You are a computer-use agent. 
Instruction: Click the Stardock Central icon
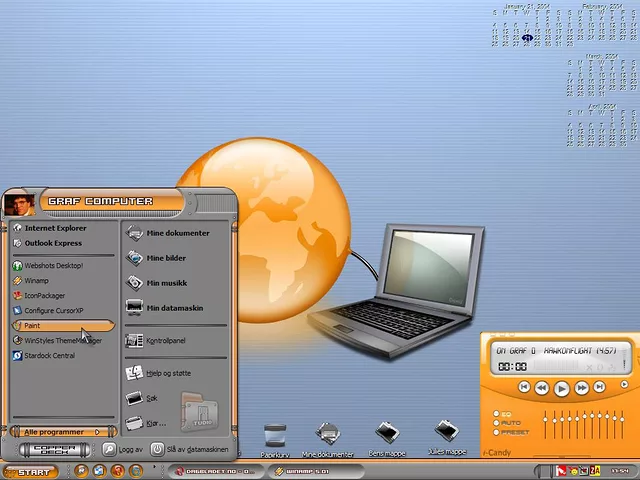17,356
